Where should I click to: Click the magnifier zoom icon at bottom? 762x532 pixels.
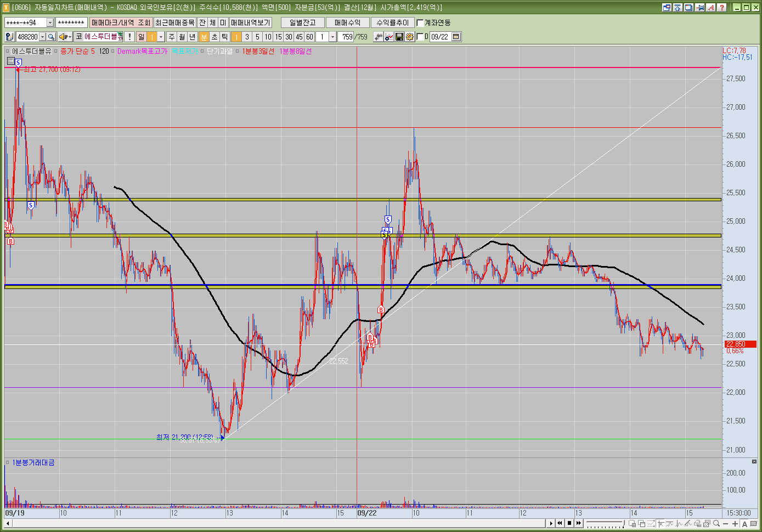[x=716, y=523]
